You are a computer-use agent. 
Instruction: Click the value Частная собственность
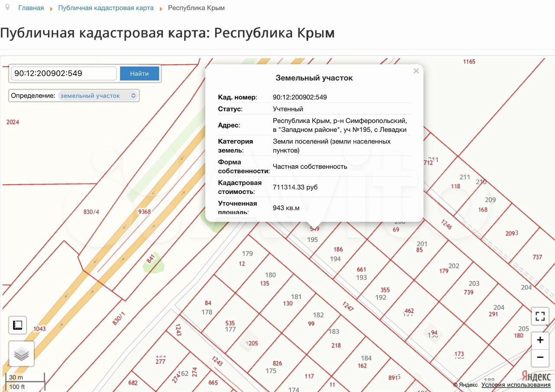click(310, 167)
